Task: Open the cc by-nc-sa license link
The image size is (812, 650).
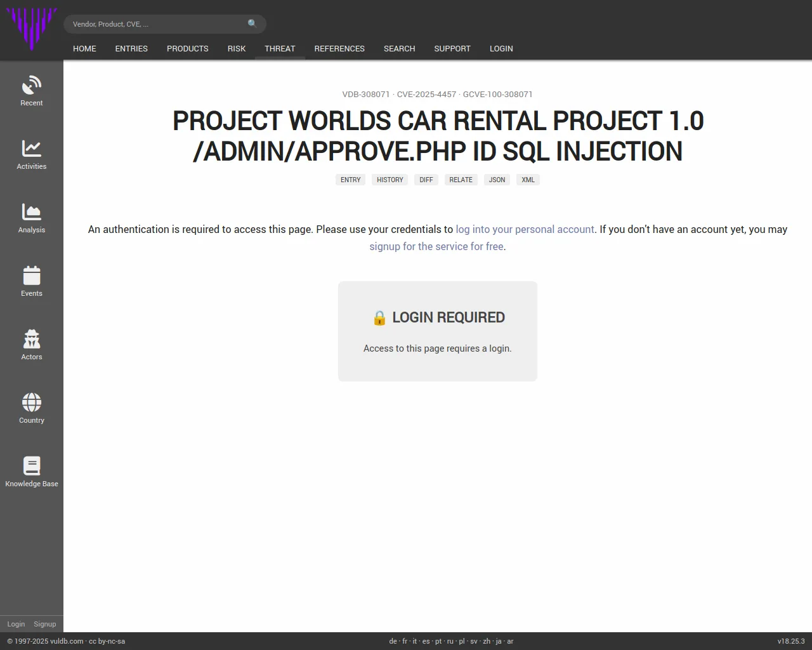Action: (107, 641)
